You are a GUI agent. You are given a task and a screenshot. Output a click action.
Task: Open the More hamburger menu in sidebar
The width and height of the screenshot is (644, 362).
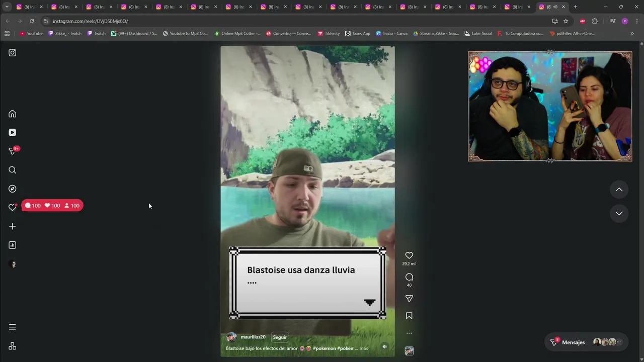(x=13, y=327)
